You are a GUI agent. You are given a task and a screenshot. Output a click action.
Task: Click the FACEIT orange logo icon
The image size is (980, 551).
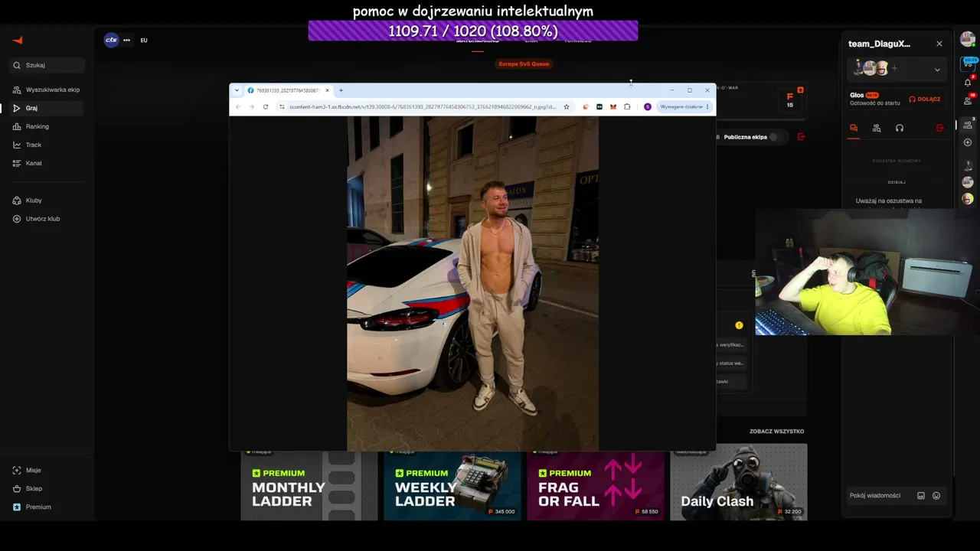tap(18, 41)
